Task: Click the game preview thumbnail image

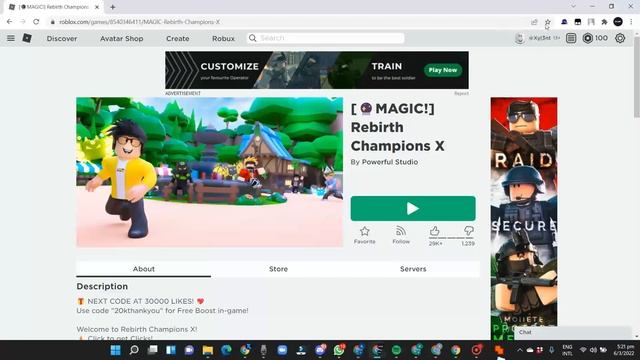Action: (x=210, y=172)
